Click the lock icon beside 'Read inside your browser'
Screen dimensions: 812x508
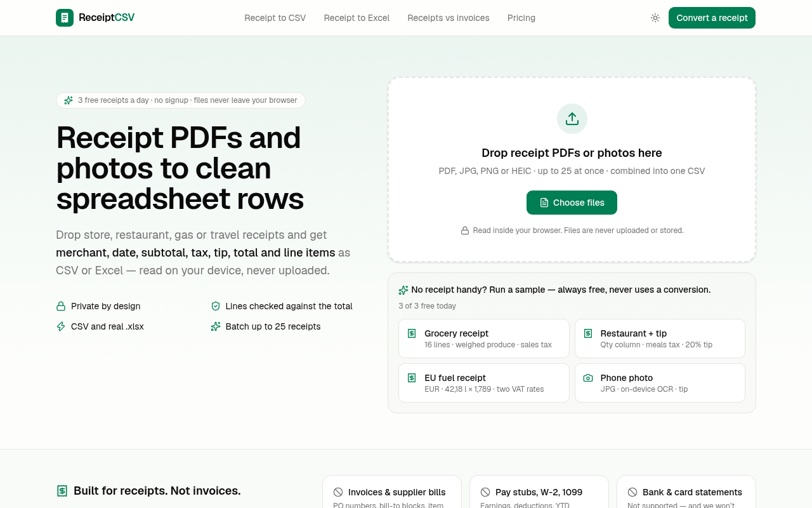[465, 231]
